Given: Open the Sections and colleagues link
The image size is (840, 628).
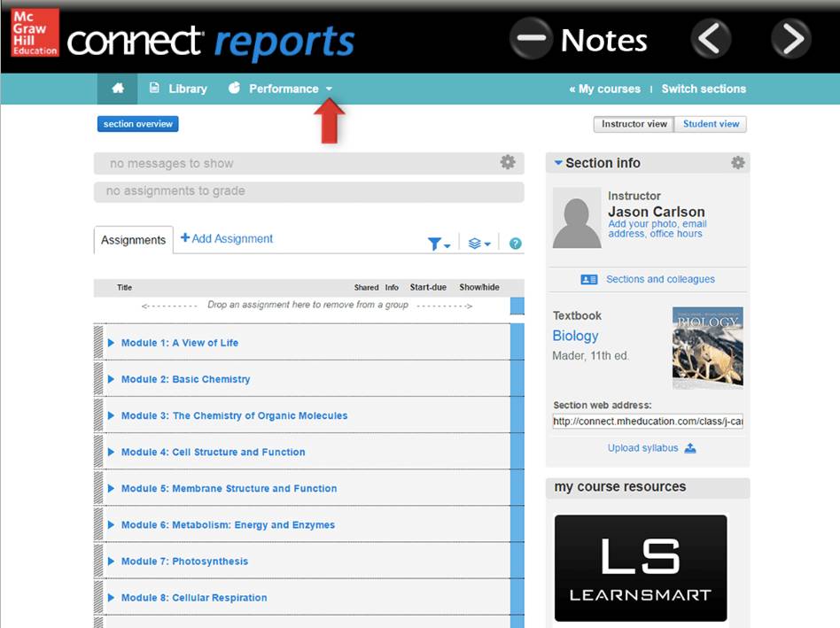Looking at the screenshot, I should coord(660,279).
